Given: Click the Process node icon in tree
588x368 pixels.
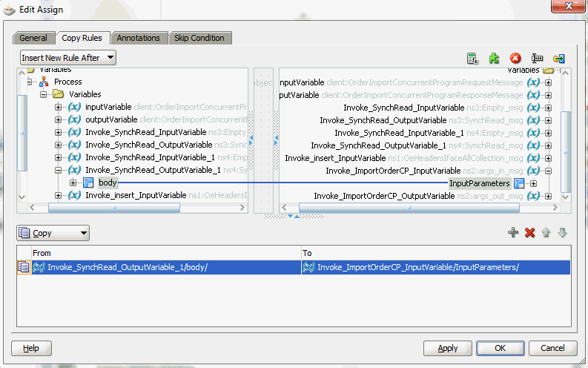Looking at the screenshot, I should point(45,82).
